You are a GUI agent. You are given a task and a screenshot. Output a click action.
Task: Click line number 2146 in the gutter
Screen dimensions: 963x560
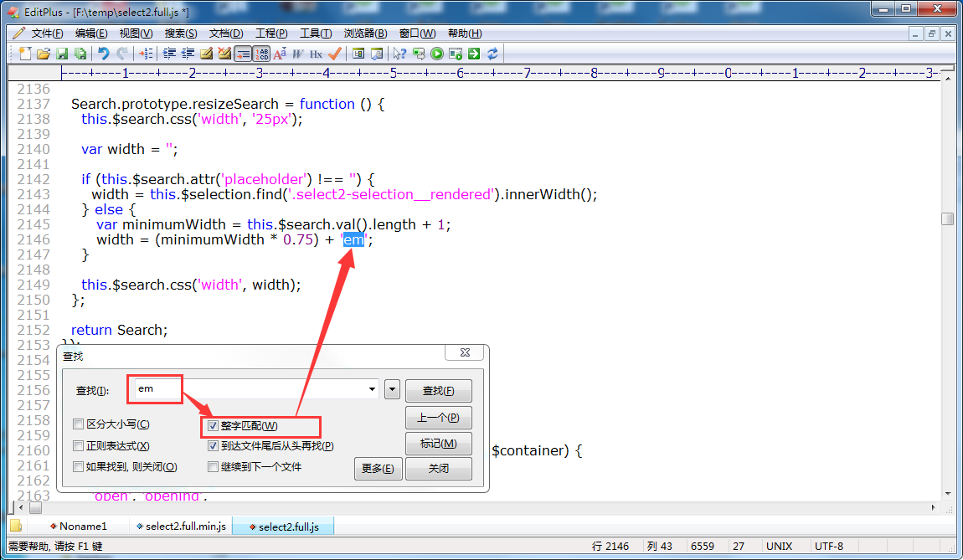coord(33,239)
